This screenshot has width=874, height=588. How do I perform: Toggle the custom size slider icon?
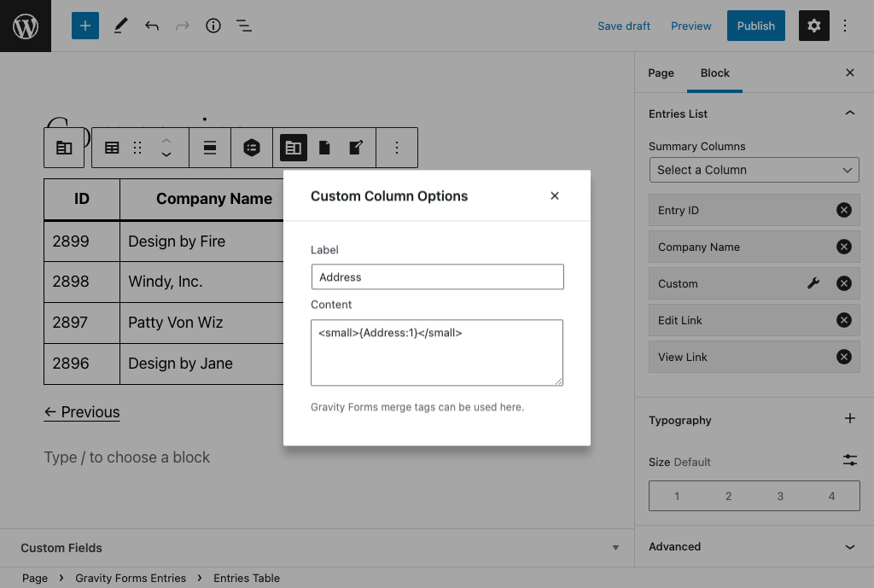[x=850, y=460]
